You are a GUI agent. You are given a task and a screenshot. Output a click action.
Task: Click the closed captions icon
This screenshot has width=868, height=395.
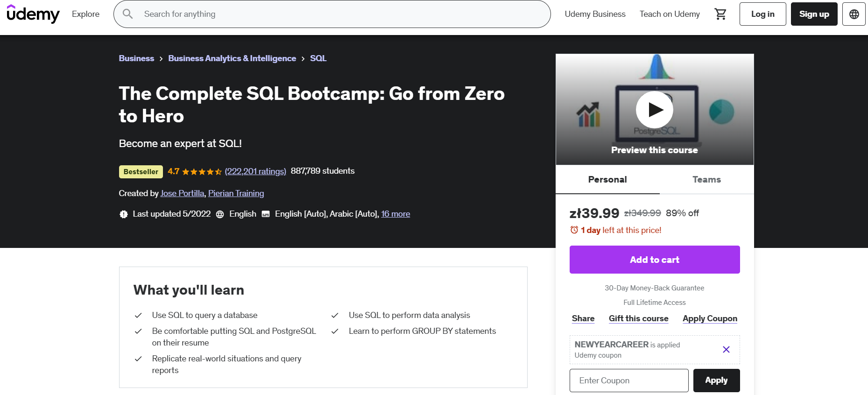266,214
